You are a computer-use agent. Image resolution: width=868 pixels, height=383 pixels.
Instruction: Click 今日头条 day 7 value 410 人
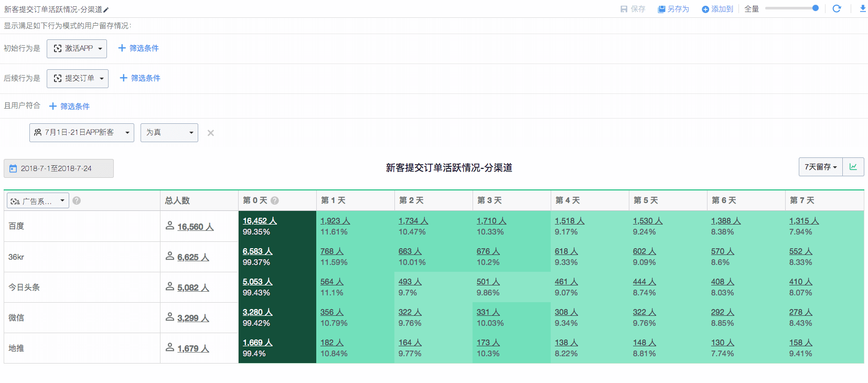click(801, 282)
